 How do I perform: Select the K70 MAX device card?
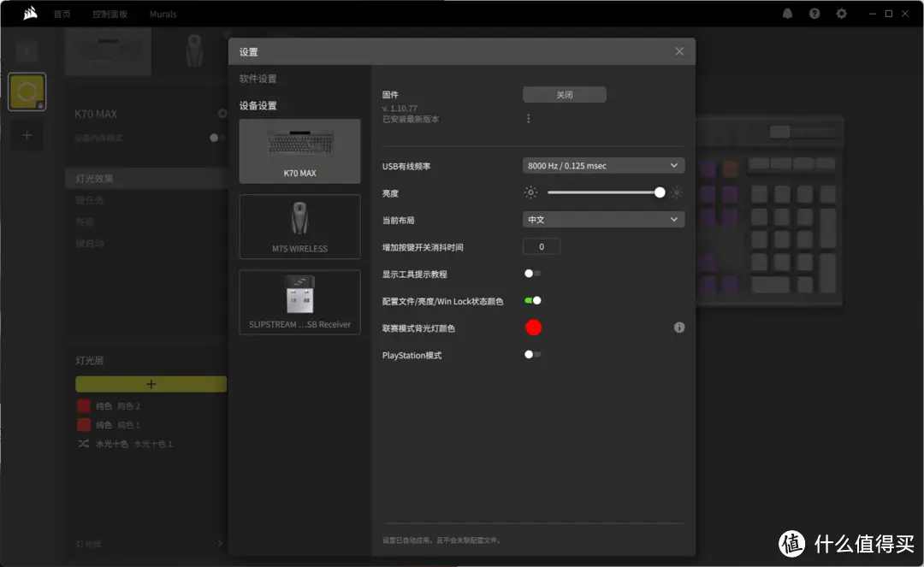[300, 151]
